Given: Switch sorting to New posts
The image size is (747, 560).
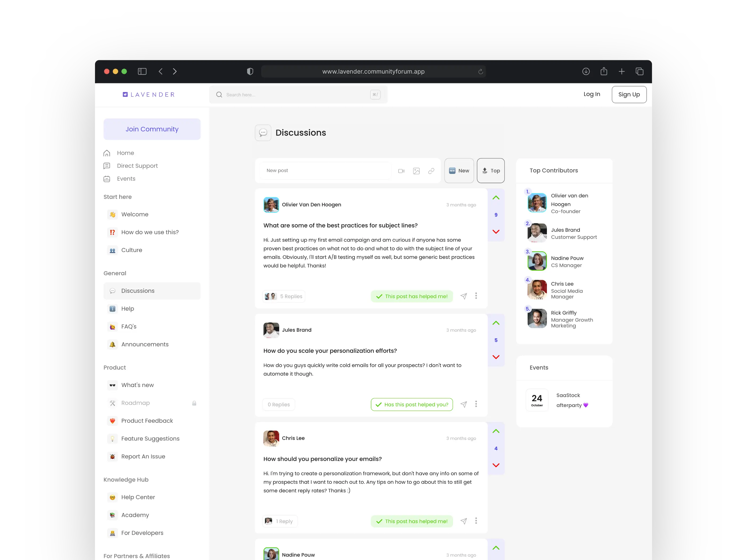Looking at the screenshot, I should click(459, 170).
